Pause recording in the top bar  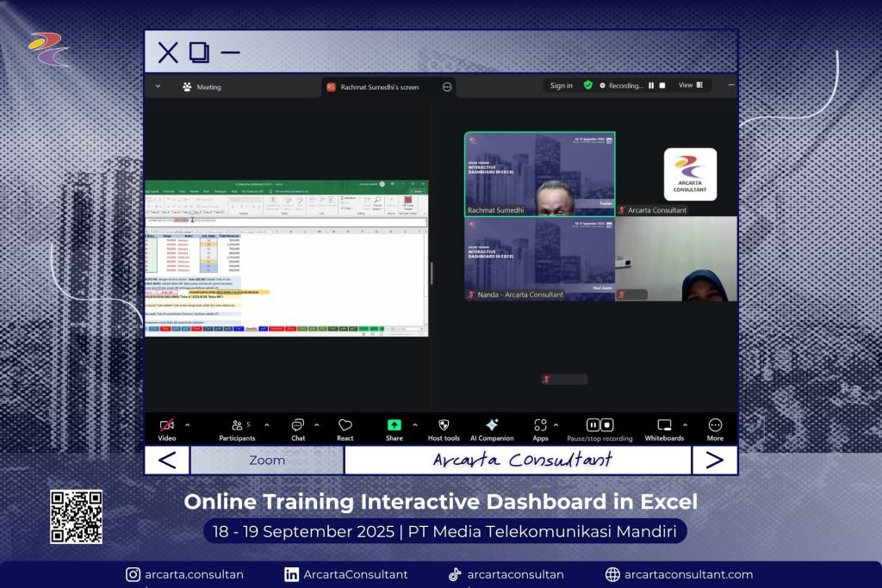pos(651,86)
